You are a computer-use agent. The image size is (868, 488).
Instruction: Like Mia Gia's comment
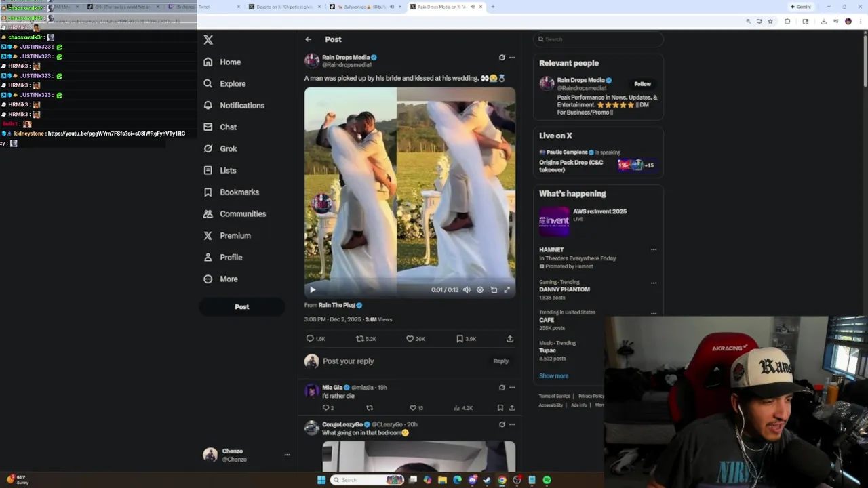click(x=416, y=408)
